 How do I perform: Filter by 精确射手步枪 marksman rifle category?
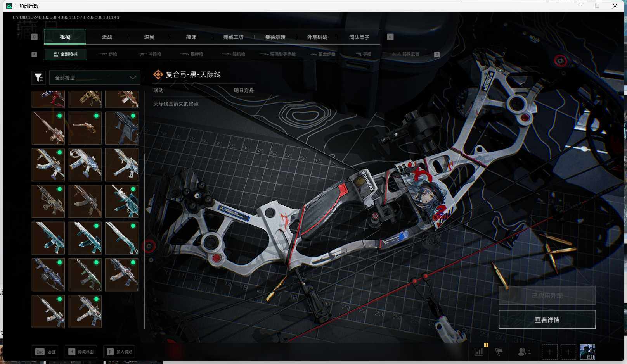click(278, 54)
